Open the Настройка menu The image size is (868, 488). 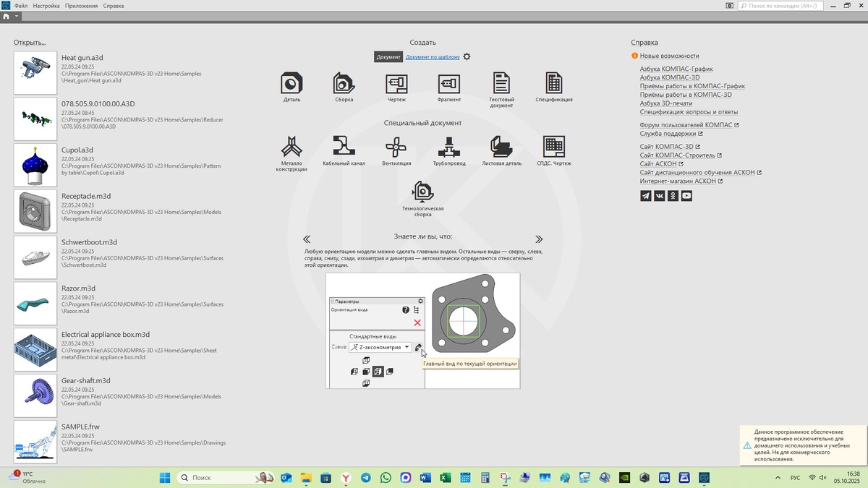[x=47, y=6]
